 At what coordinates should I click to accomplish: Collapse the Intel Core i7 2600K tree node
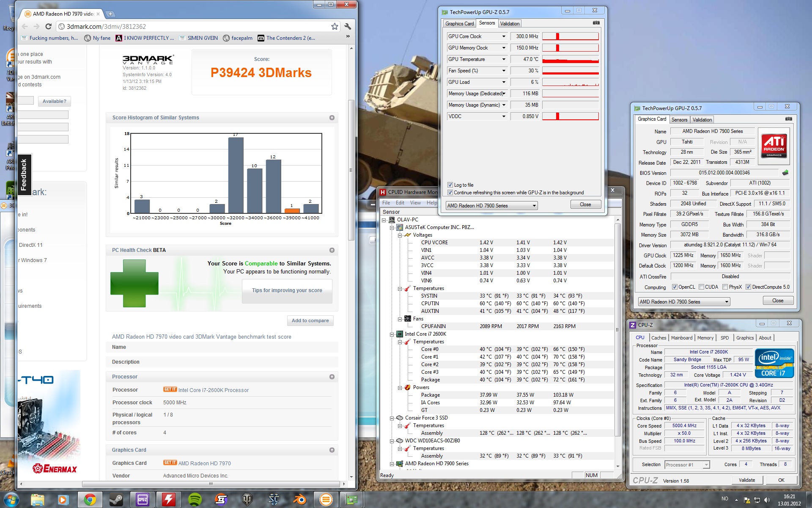coord(392,334)
